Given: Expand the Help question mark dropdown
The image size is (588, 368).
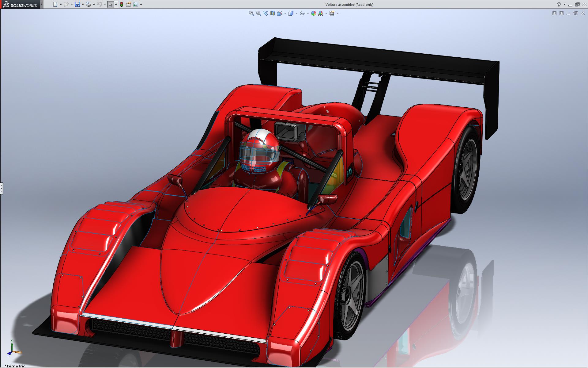Looking at the screenshot, I should (x=564, y=5).
